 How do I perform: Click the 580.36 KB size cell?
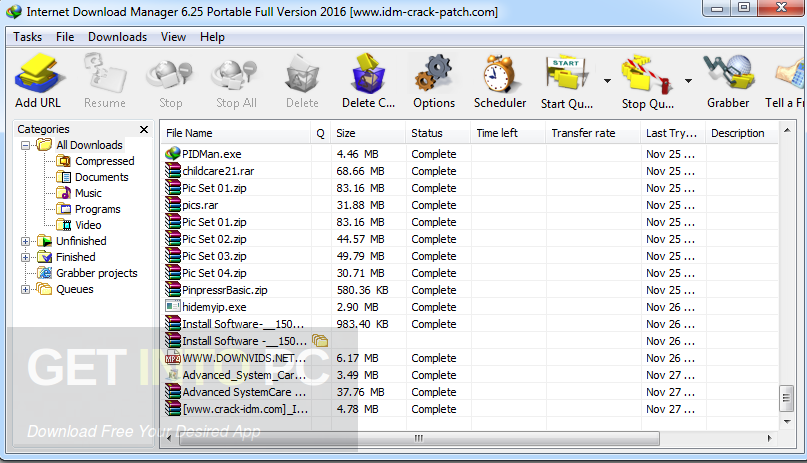coord(362,290)
